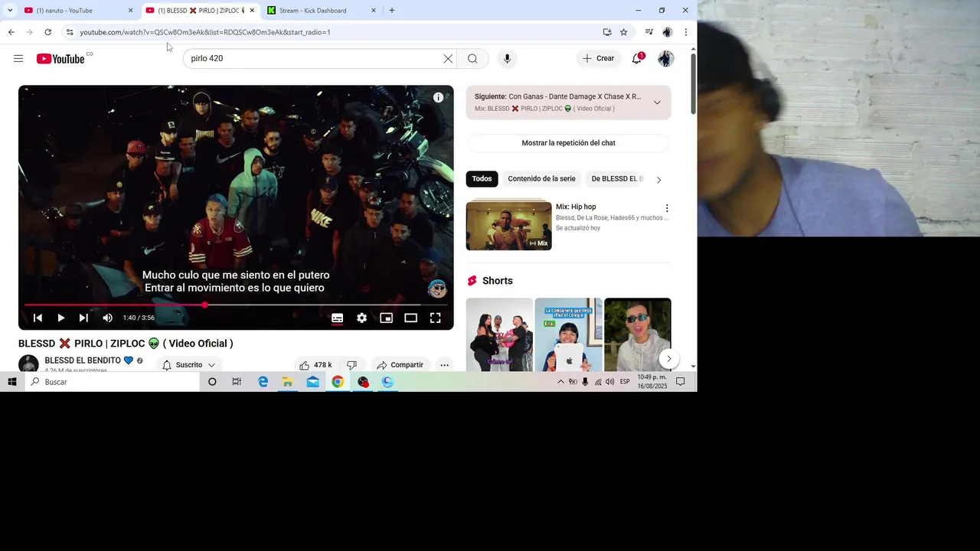This screenshot has height=551, width=980.
Task: Like the video with 478 k
Action: click(x=315, y=365)
